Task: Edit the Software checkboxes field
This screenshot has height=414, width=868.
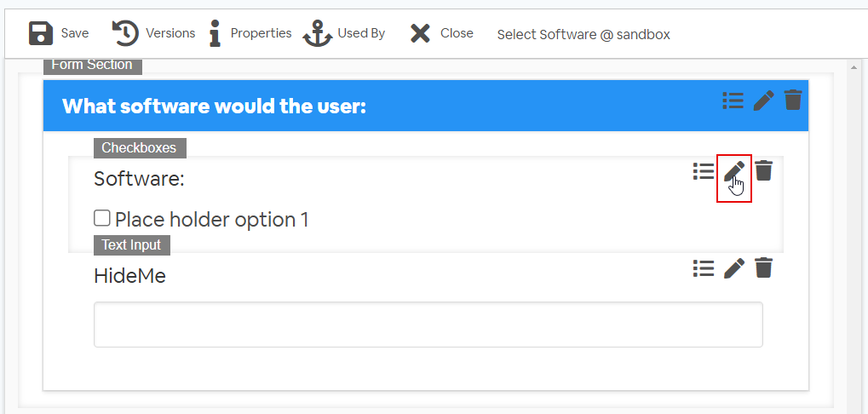Action: (x=734, y=171)
